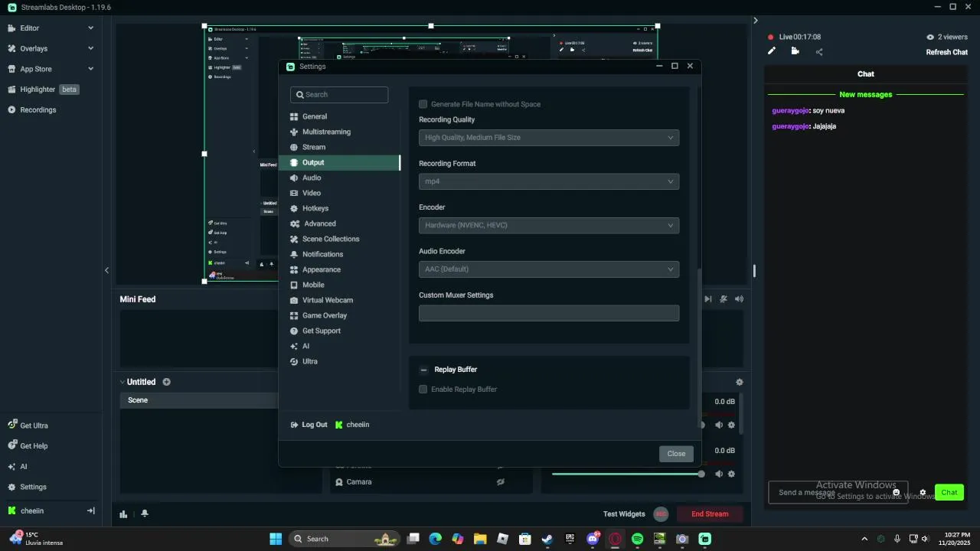Viewport: 980px width, 551px height.
Task: Click Refresh Chat
Action: click(947, 52)
